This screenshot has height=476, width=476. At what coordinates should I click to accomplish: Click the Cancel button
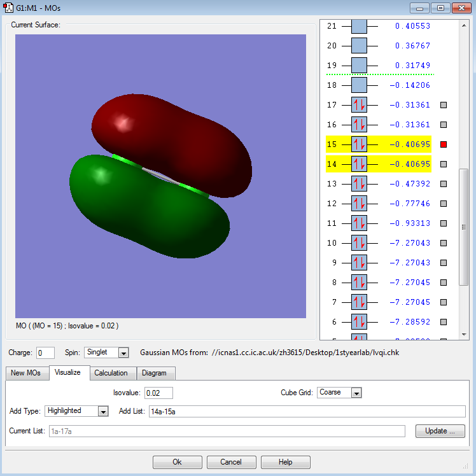232,462
